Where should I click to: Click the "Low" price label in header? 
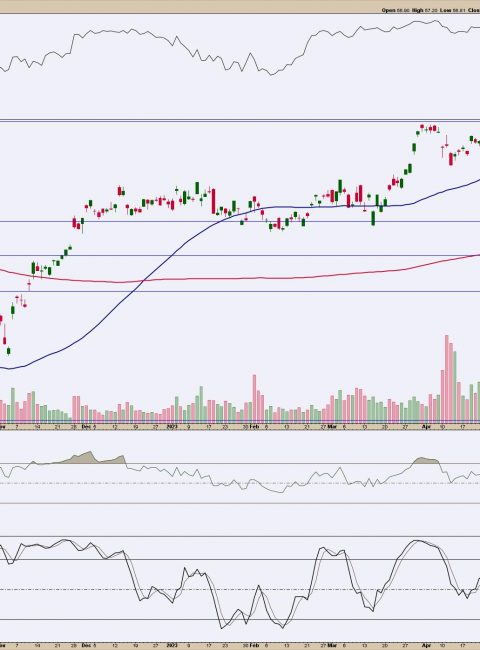(x=446, y=10)
